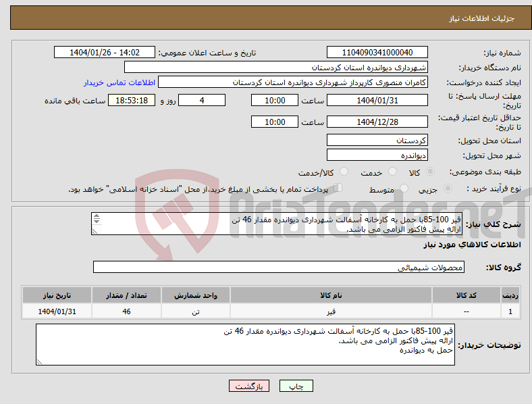532x404 pixels.
Task: Click the unit cell تن
Action: click(196, 311)
